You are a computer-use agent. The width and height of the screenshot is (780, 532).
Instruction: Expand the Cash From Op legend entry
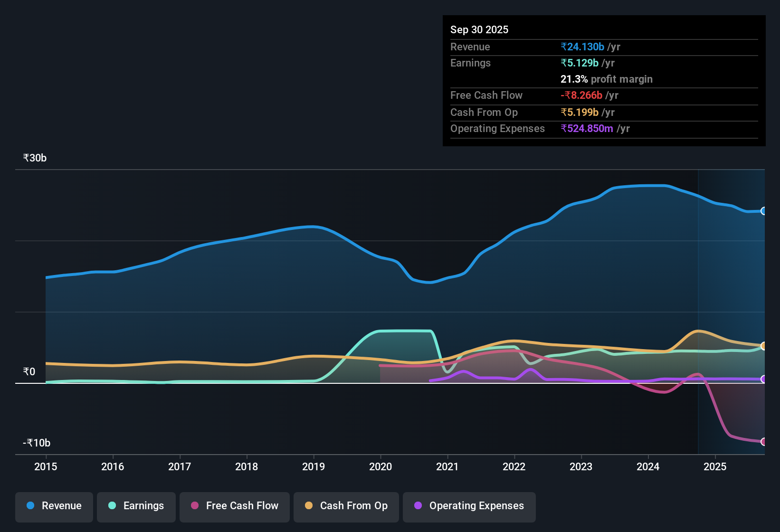[346, 506]
